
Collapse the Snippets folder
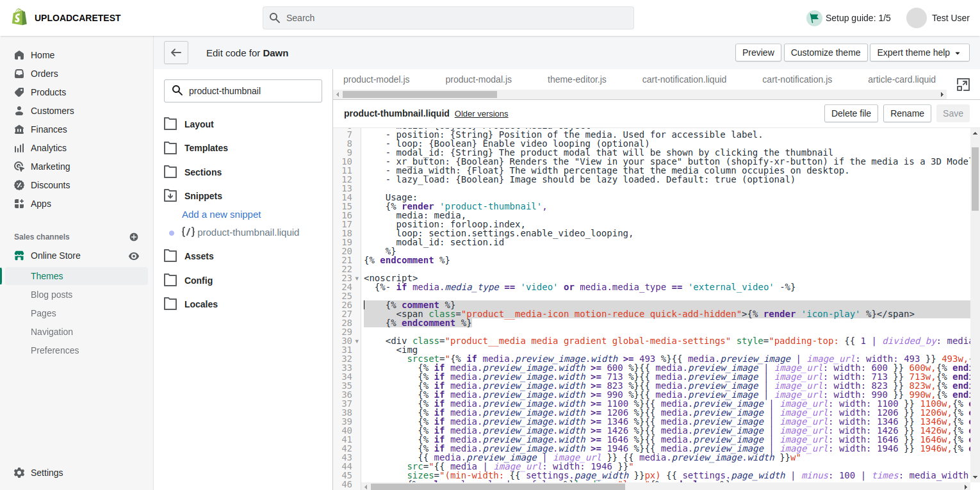(202, 196)
